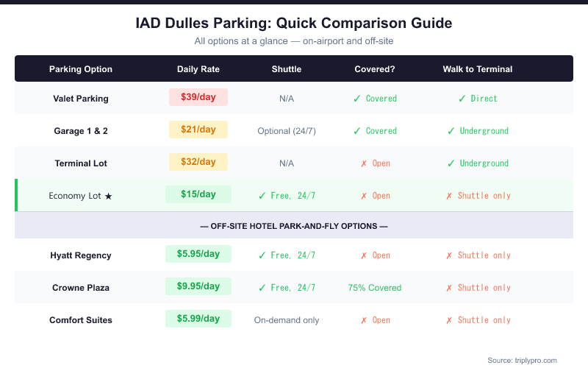This screenshot has height=368, width=588.
Task: Select the Daily Rate column header
Action: (198, 69)
